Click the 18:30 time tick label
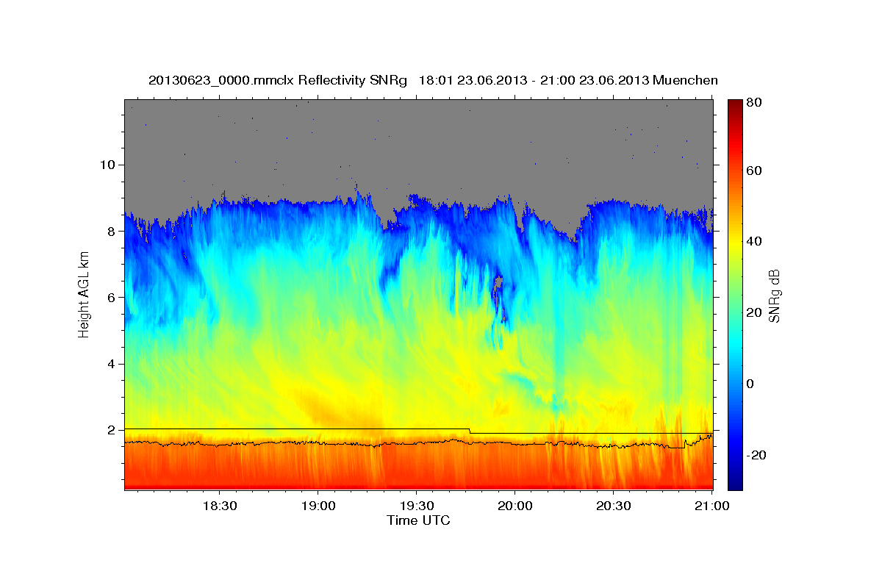This screenshot has height=588, width=882. click(219, 506)
